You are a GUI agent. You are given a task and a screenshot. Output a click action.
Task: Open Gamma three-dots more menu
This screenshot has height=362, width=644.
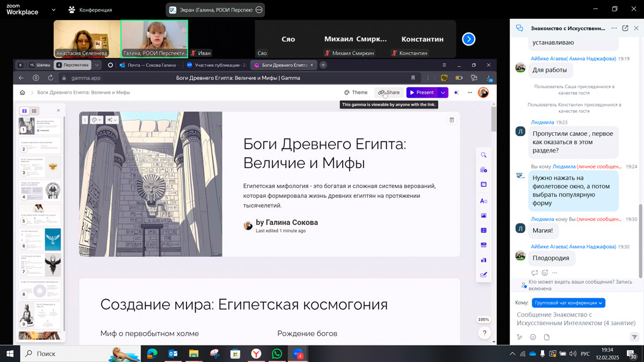(470, 92)
